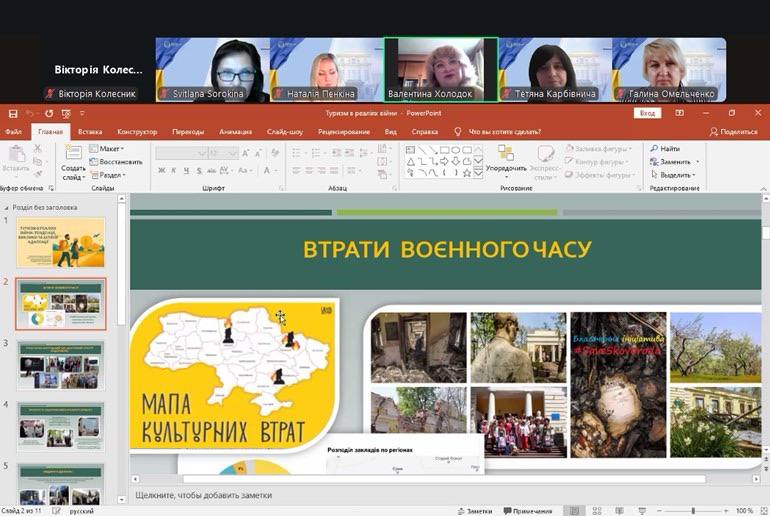Open the Анимация ribbon tab
Screen dimensions: 770x516
pos(235,131)
